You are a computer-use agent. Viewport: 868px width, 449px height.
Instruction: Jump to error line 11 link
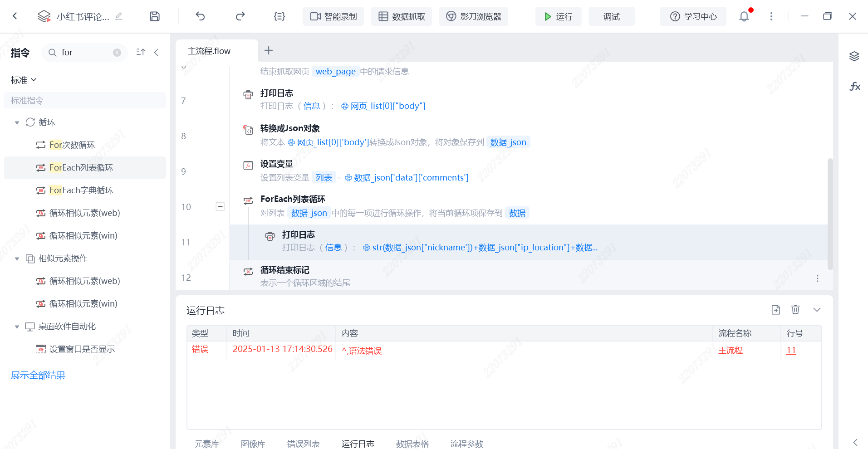point(791,350)
